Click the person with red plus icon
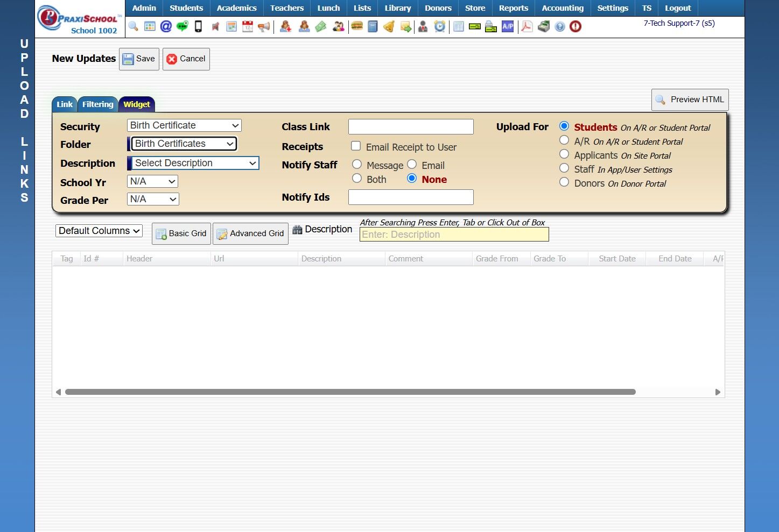 click(286, 26)
